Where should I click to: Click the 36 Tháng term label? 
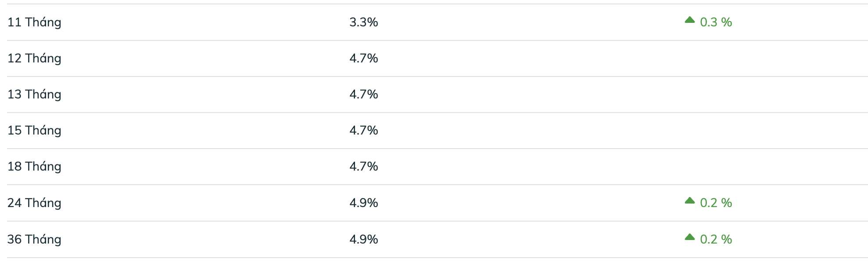[x=34, y=239]
